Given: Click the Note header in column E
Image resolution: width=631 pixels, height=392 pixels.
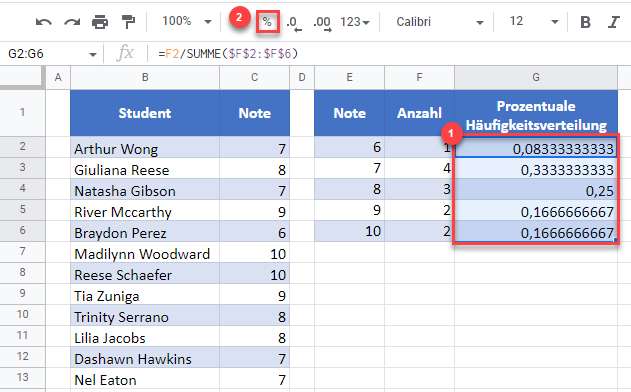Looking at the screenshot, I should click(349, 113).
